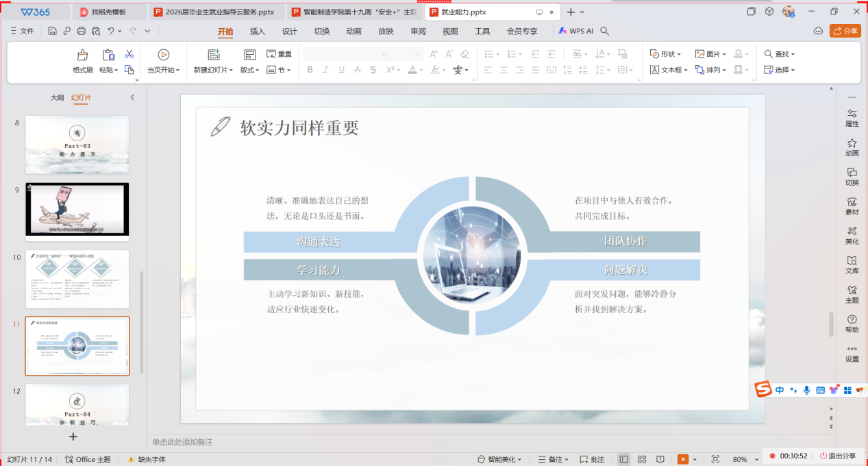Click 退出分享 to stop sharing
The image size is (868, 466).
(x=837, y=456)
